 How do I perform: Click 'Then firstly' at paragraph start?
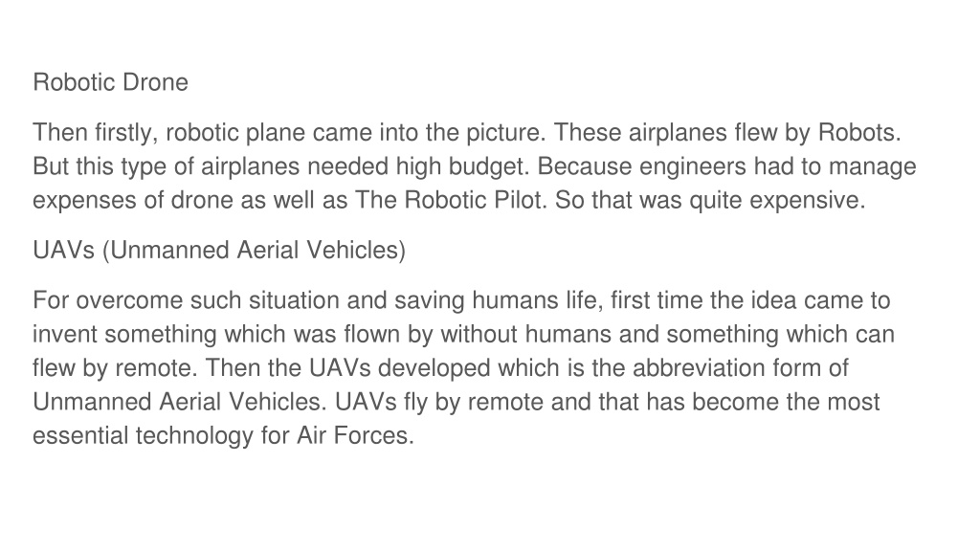93,132
